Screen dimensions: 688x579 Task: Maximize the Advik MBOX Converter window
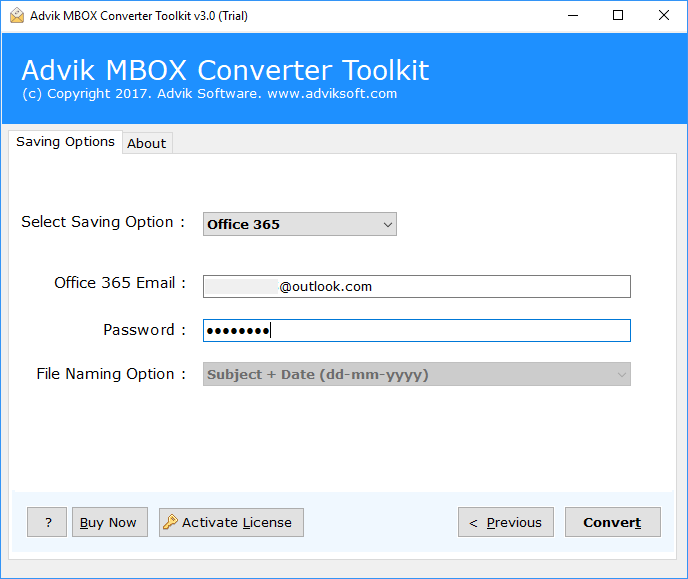[618, 16]
